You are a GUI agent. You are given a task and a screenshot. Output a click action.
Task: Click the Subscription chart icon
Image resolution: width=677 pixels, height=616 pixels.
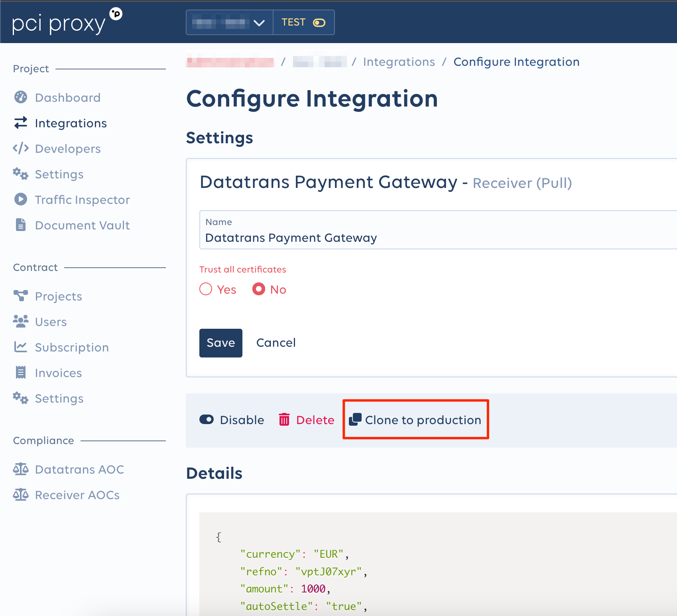21,347
